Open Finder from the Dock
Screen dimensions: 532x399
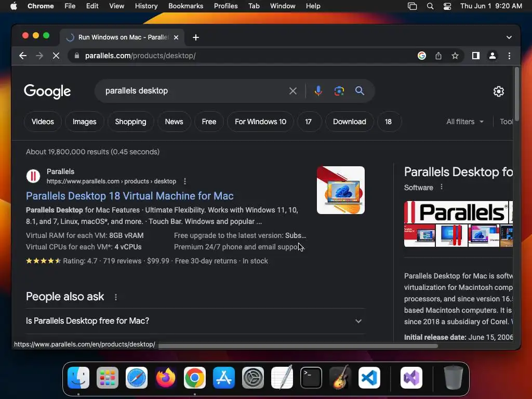[x=78, y=378]
